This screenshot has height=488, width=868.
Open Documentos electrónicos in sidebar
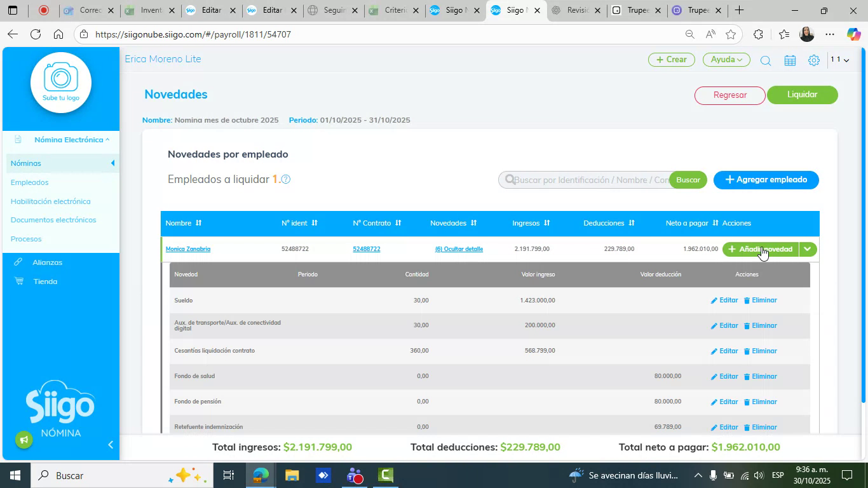tap(53, 220)
